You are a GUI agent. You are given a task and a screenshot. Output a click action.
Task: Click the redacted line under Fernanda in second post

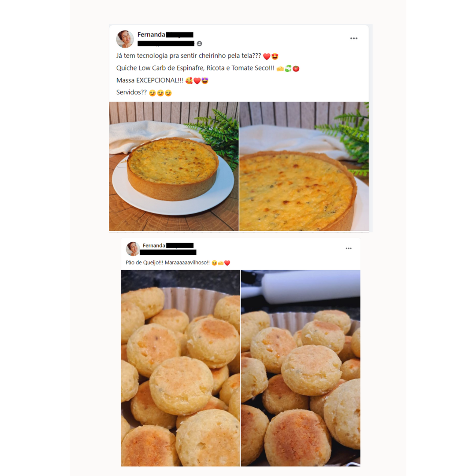click(168, 252)
